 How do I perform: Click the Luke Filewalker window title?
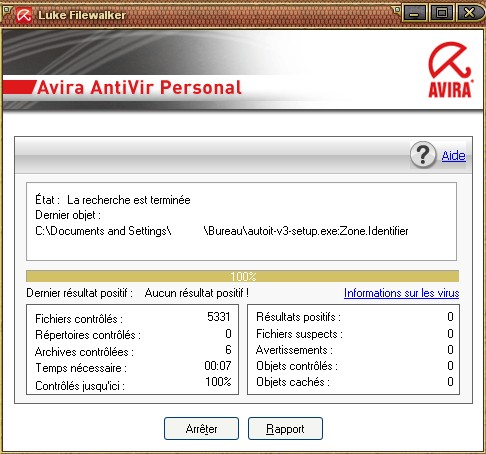pos(82,15)
